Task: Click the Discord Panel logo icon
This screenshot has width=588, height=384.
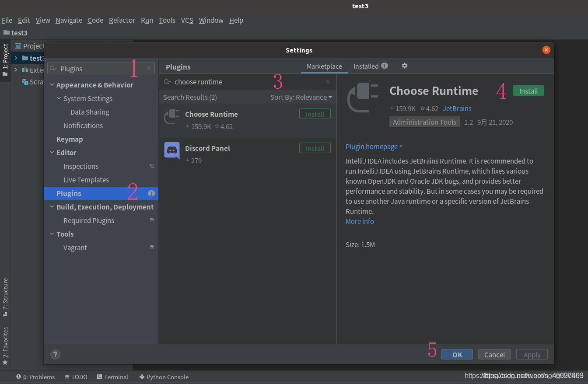Action: [171, 150]
